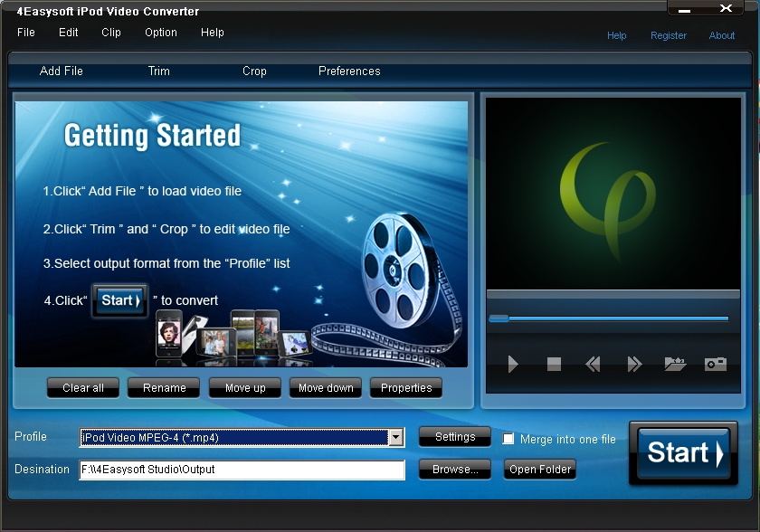Open file Properties button

click(x=406, y=387)
